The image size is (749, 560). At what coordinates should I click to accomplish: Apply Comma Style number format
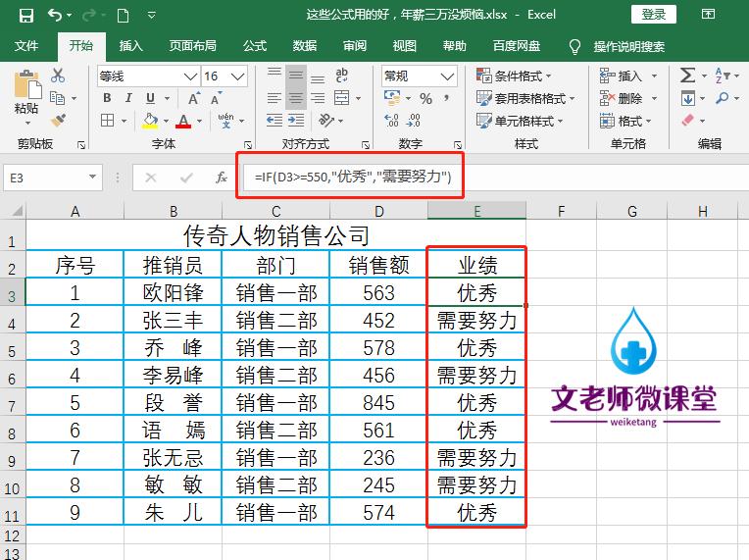point(447,98)
